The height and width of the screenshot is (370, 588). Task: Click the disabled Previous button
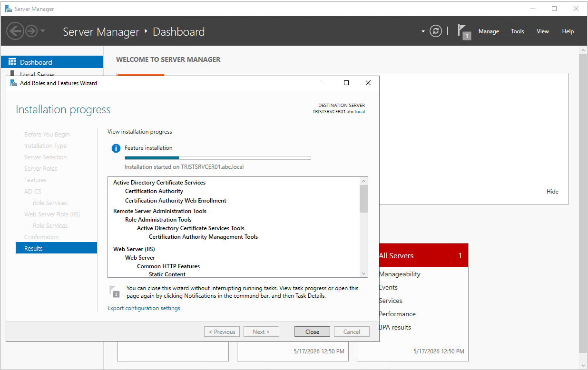point(222,332)
